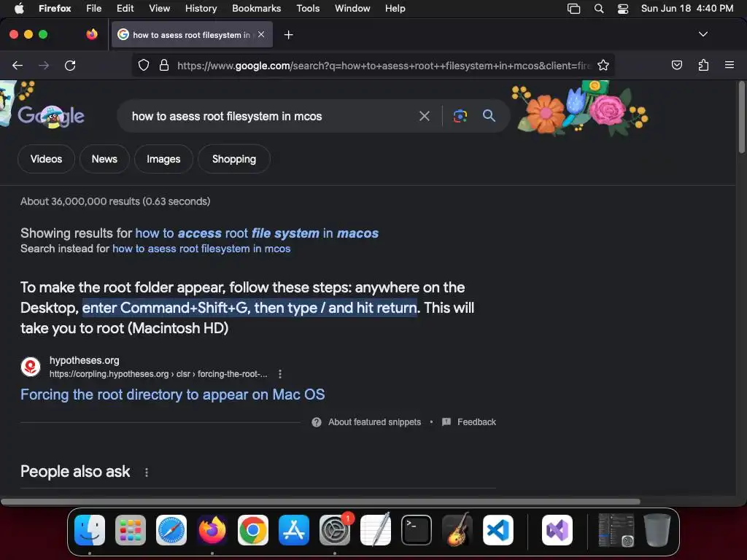Open the Bookmarks menu

[256, 9]
